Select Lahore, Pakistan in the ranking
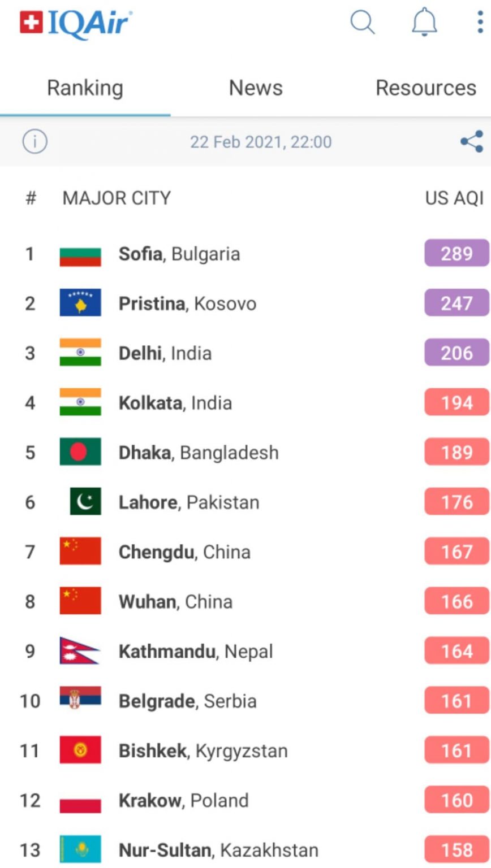The width and height of the screenshot is (491, 868). point(188,502)
